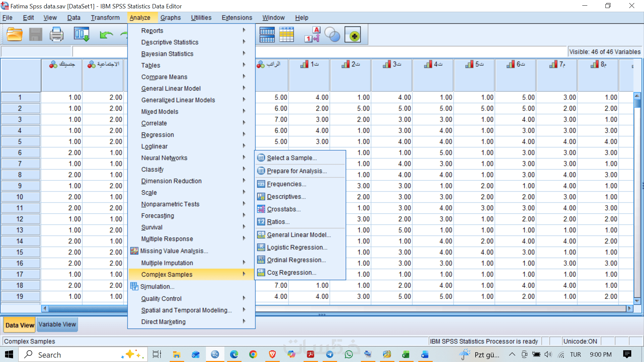644x362 pixels.
Task: Click the Print toolbar icon
Action: click(x=56, y=35)
